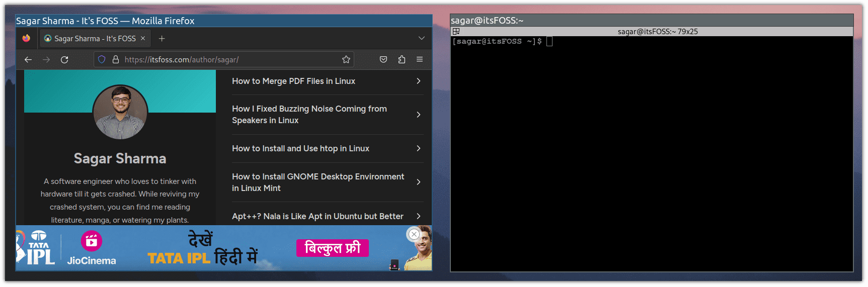The image size is (868, 287).
Task: Open the Extensions puzzle icon
Action: 402,59
